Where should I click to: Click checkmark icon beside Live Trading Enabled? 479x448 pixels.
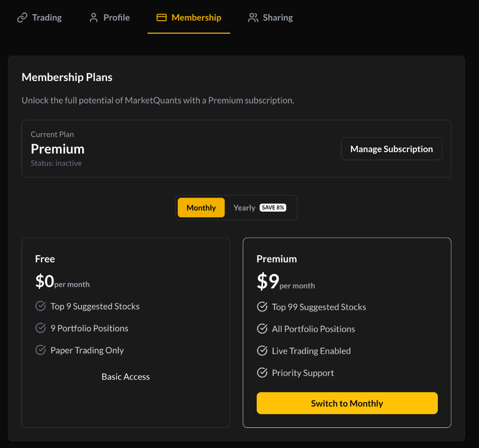(x=262, y=351)
